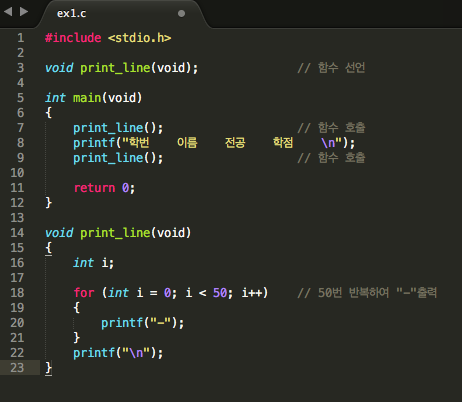Click "학번" in the printf string
The width and height of the screenshot is (462, 402).
click(x=139, y=143)
